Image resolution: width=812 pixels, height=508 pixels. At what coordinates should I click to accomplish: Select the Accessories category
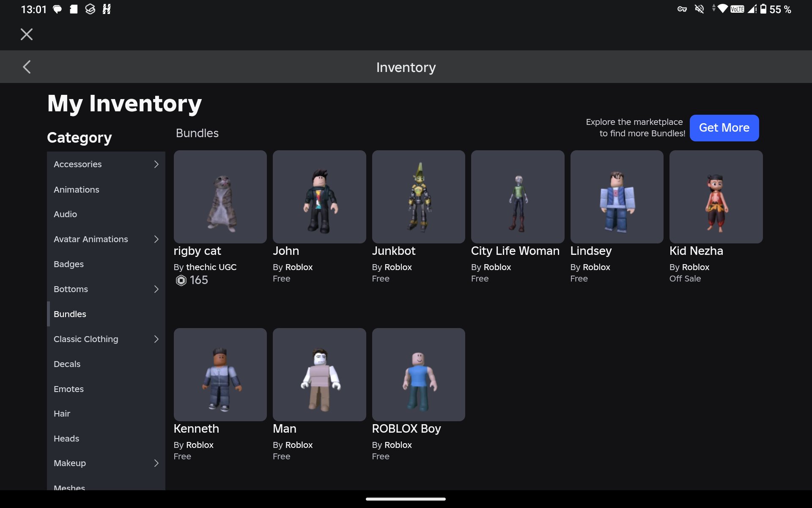coord(106,164)
